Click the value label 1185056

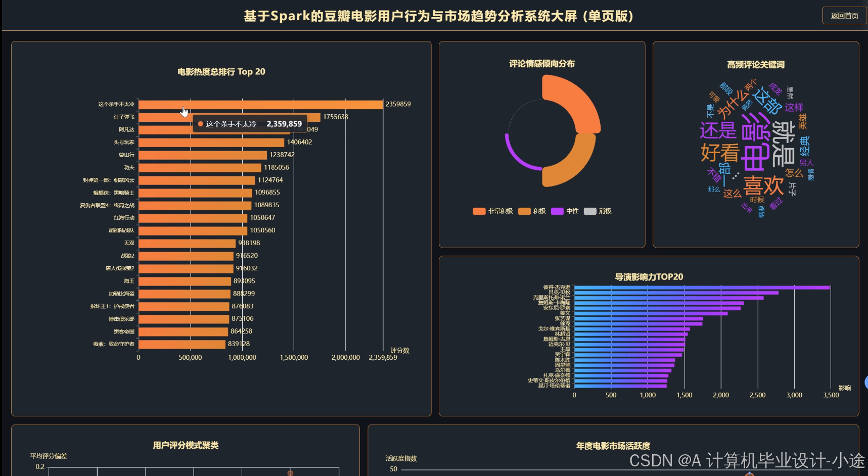click(x=277, y=167)
